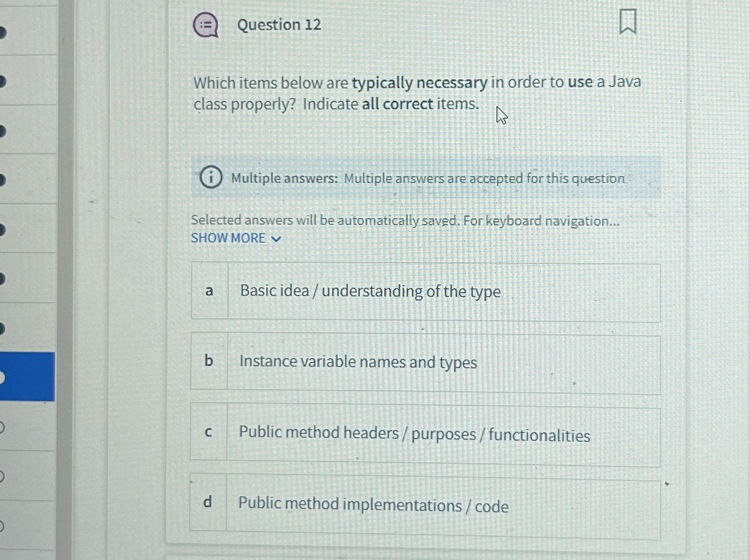Click the topmost question marker in left sidebar
750x560 pixels.
[x=4, y=33]
